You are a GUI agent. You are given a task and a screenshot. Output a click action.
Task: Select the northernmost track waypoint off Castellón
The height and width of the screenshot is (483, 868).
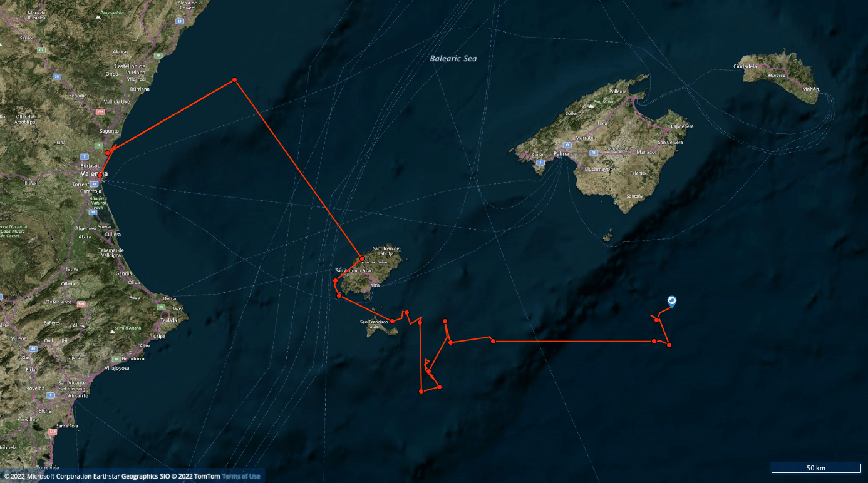pos(234,79)
